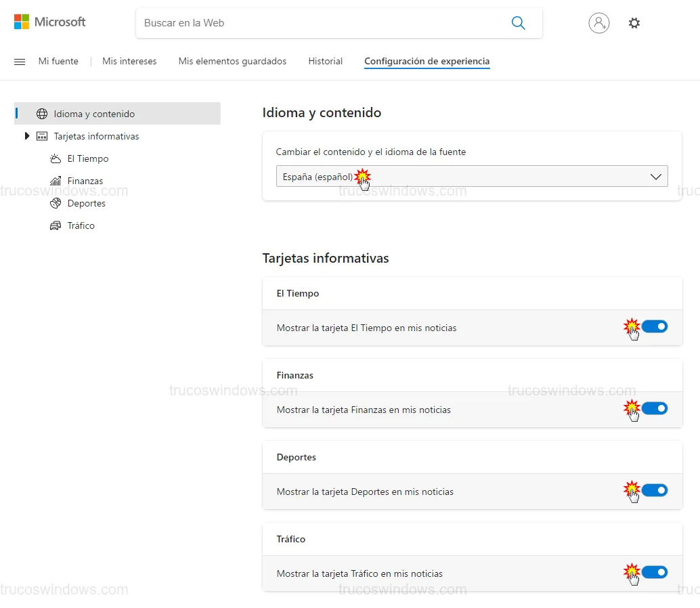
Task: Open the hamburger navigation menu
Action: point(20,62)
